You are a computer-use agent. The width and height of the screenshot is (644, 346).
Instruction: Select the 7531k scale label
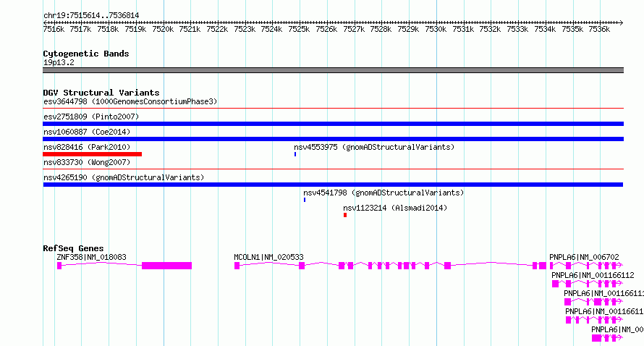click(463, 29)
